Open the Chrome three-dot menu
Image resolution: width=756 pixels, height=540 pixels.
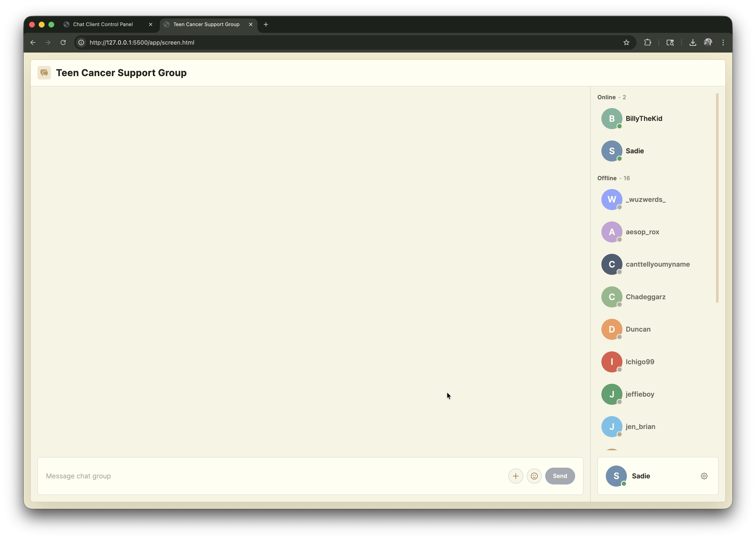tap(723, 42)
